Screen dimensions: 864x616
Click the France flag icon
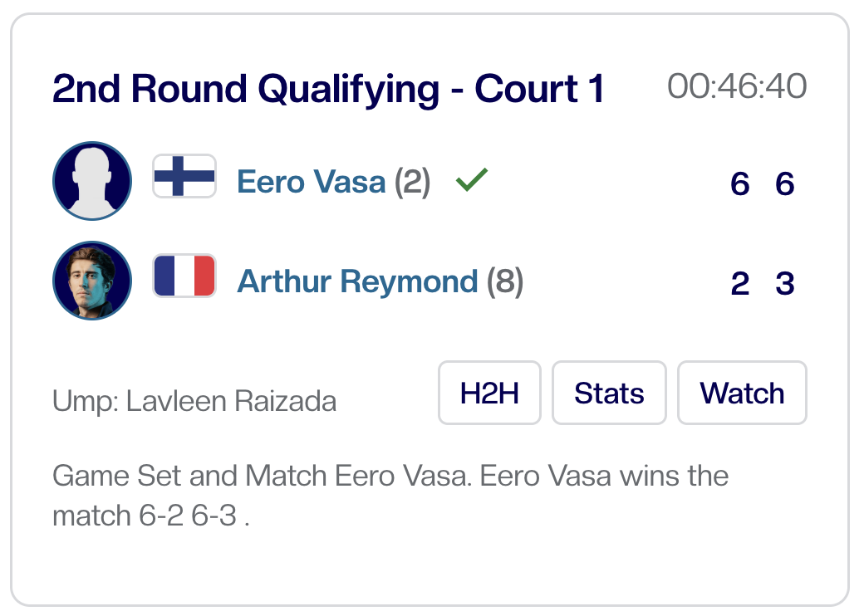[x=184, y=276]
